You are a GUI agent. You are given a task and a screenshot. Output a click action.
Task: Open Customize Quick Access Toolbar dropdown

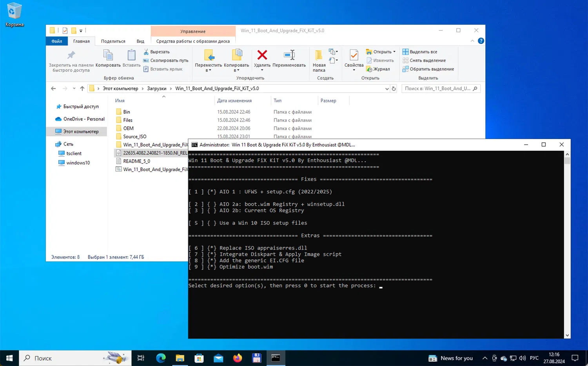point(81,31)
